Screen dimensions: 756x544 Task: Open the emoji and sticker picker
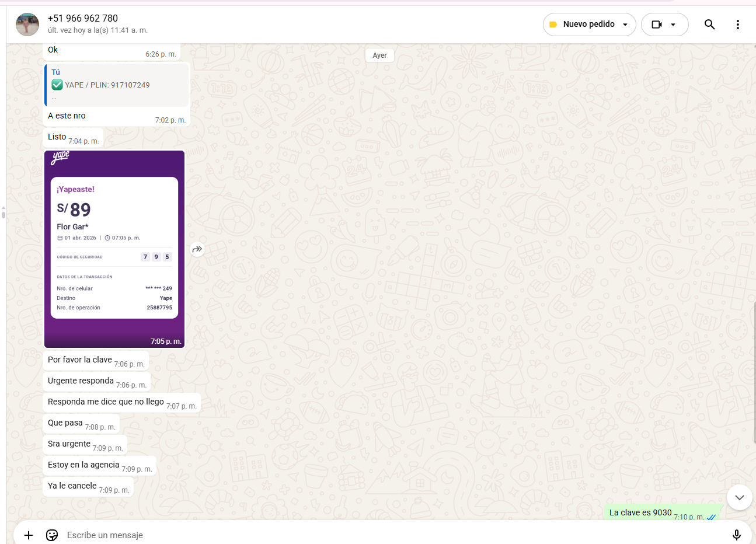pos(52,535)
